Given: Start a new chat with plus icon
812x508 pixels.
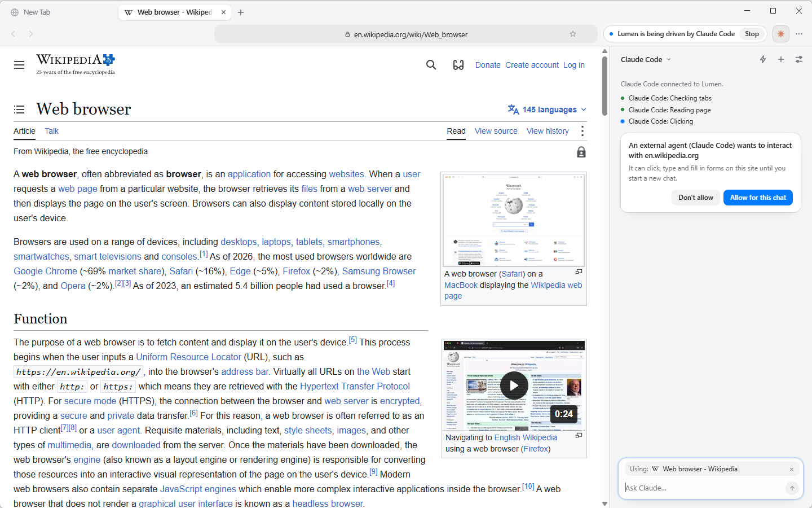Looking at the screenshot, I should 781,59.
